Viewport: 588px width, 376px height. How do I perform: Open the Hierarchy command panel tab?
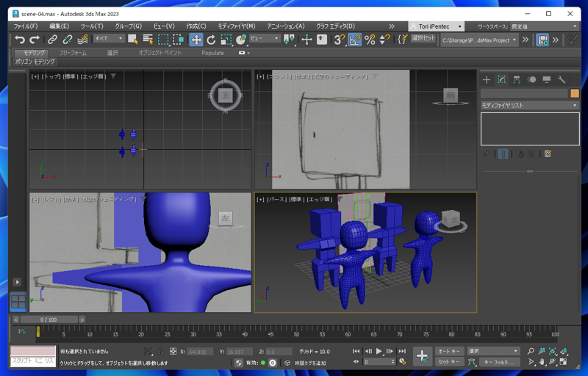tap(517, 79)
